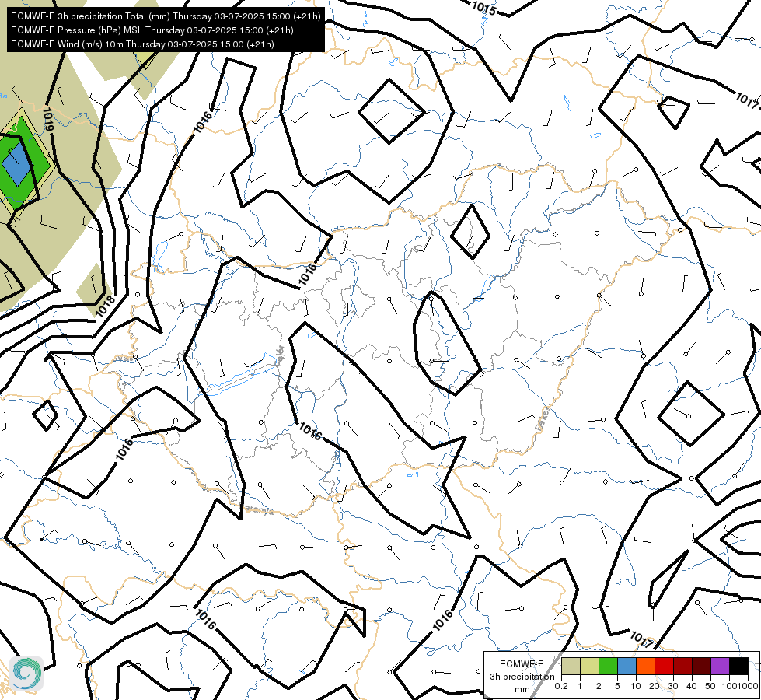This screenshot has height=700, width=761.
Task: Click the '1018' isobar label
Action: (105, 306)
